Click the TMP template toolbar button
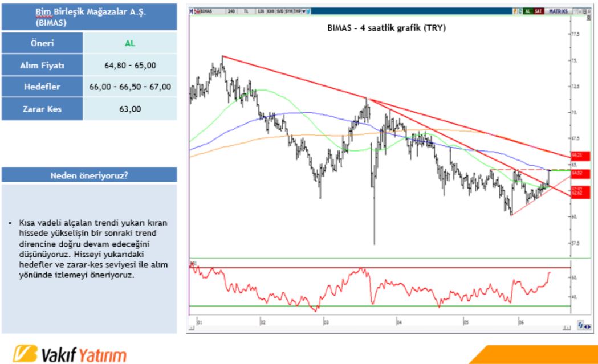Screen dimensions: 598x364 pos(297,11)
